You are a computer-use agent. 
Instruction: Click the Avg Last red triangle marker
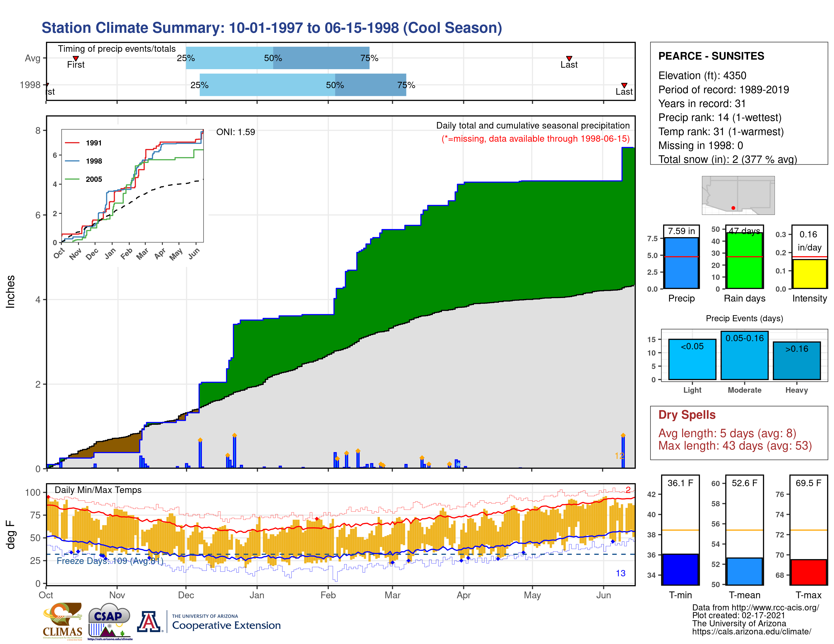[569, 58]
